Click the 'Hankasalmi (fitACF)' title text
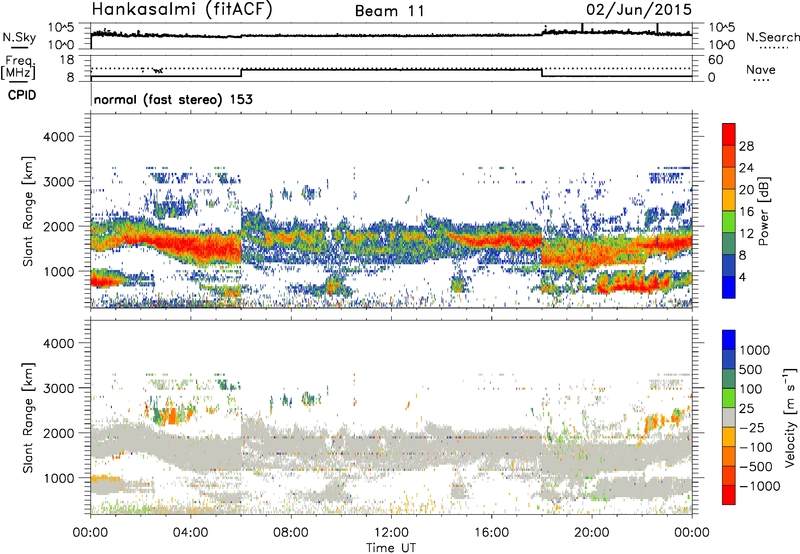The height and width of the screenshot is (554, 800). (182, 10)
